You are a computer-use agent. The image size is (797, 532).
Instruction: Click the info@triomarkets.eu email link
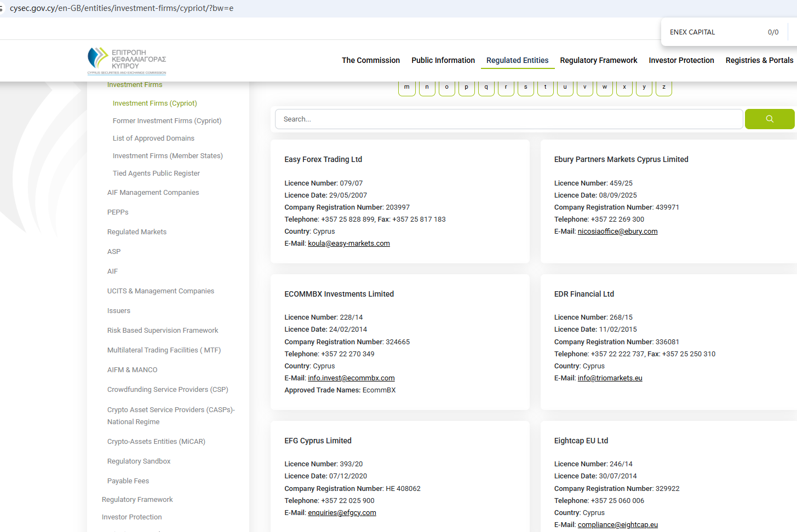pyautogui.click(x=610, y=378)
